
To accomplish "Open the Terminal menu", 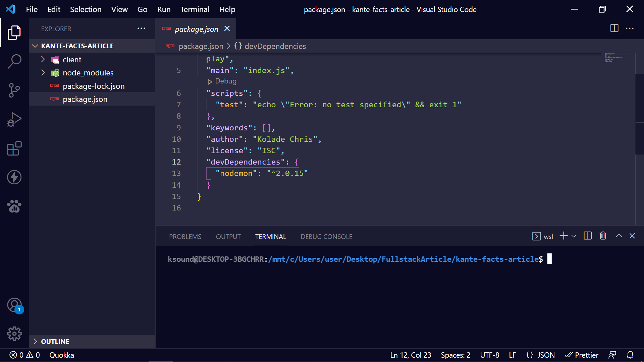I will click(x=195, y=9).
